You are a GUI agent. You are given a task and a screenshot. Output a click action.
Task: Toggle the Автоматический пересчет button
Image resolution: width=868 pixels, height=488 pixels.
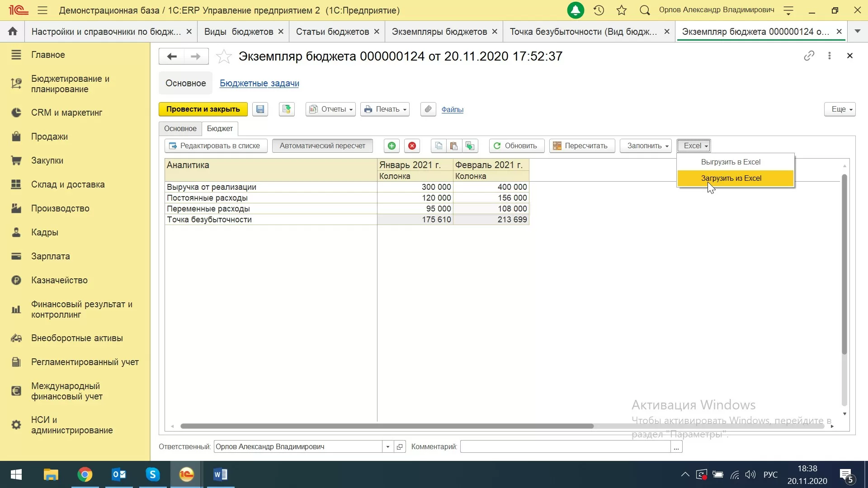(x=322, y=146)
